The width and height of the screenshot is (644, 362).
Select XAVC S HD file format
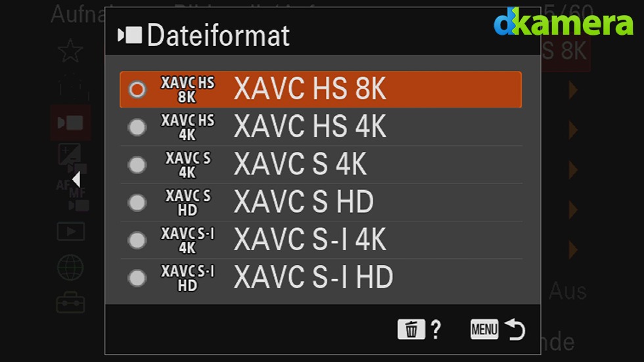coord(321,202)
